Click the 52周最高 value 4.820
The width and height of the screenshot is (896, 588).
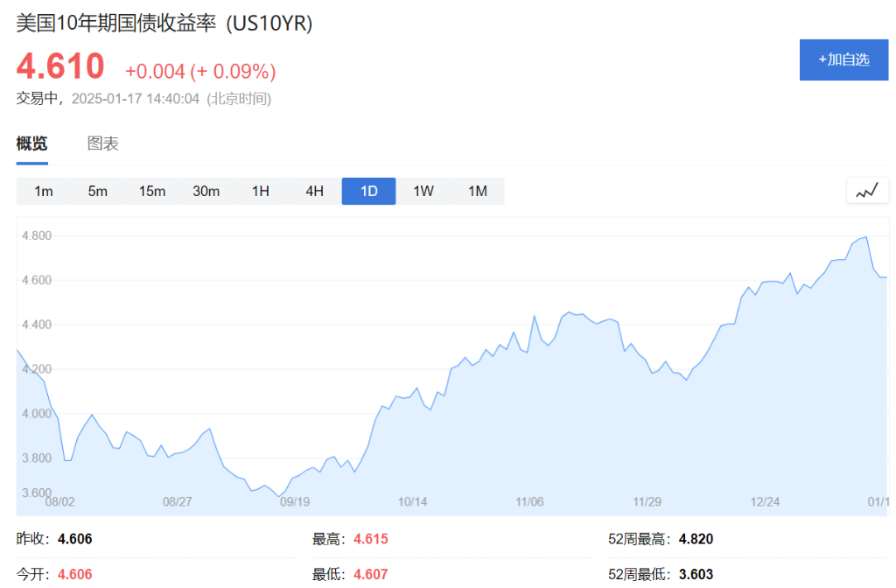(x=696, y=539)
